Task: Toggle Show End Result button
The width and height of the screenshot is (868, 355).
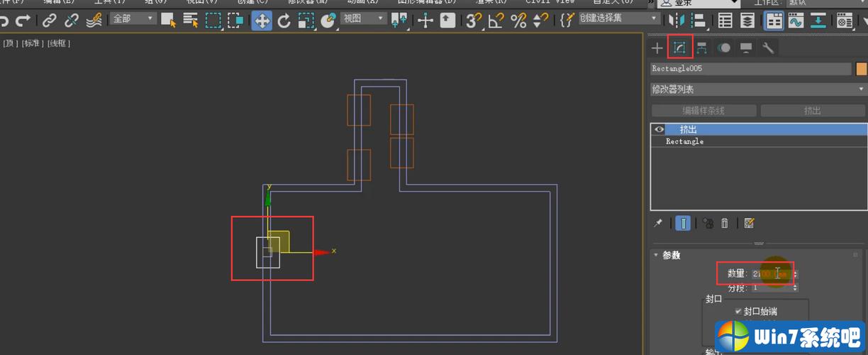Action: pyautogui.click(x=683, y=223)
